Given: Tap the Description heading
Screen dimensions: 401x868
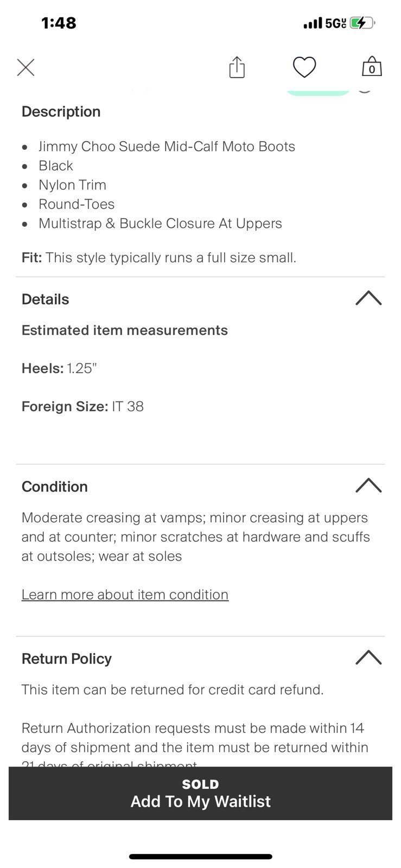Looking at the screenshot, I should tap(61, 112).
